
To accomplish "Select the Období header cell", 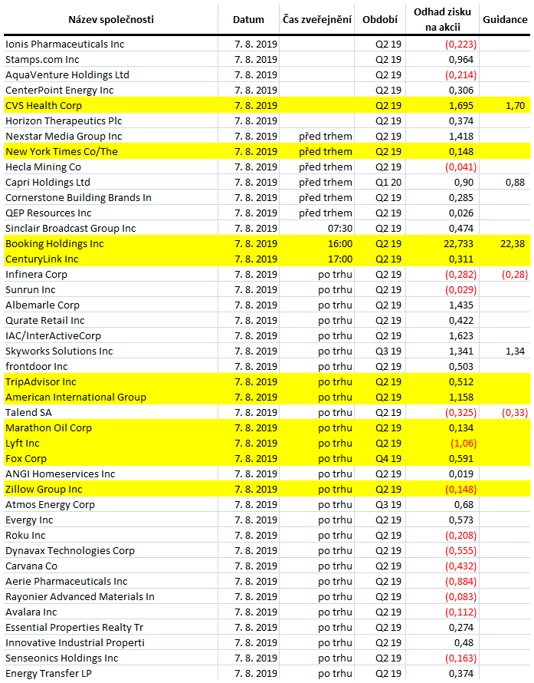I will point(380,20).
